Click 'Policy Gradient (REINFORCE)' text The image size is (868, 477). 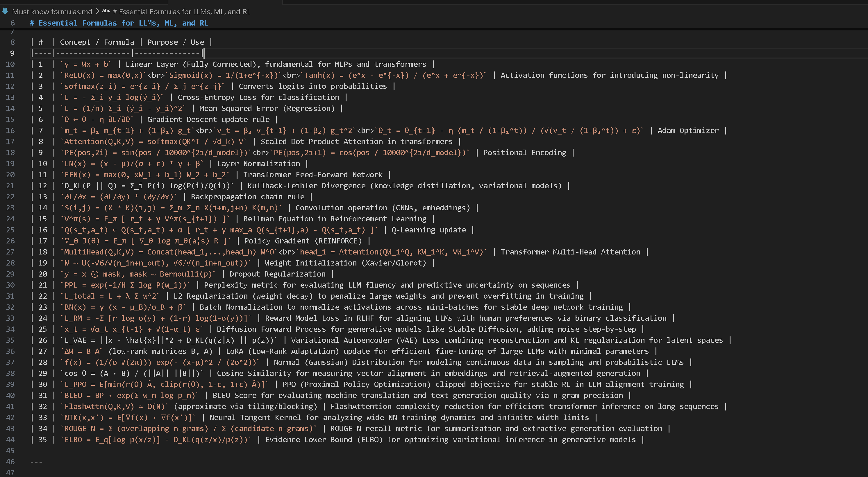pyautogui.click(x=303, y=241)
